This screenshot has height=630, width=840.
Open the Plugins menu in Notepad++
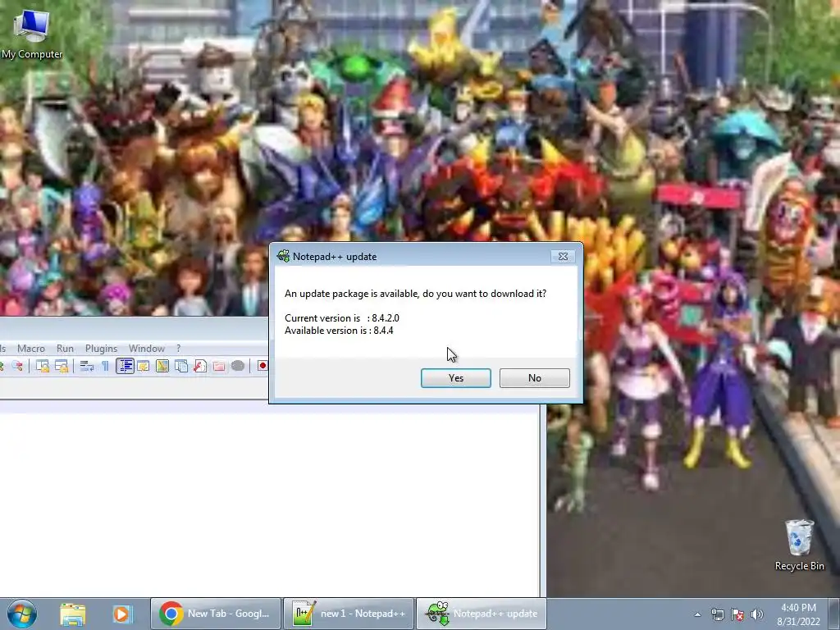pos(101,348)
